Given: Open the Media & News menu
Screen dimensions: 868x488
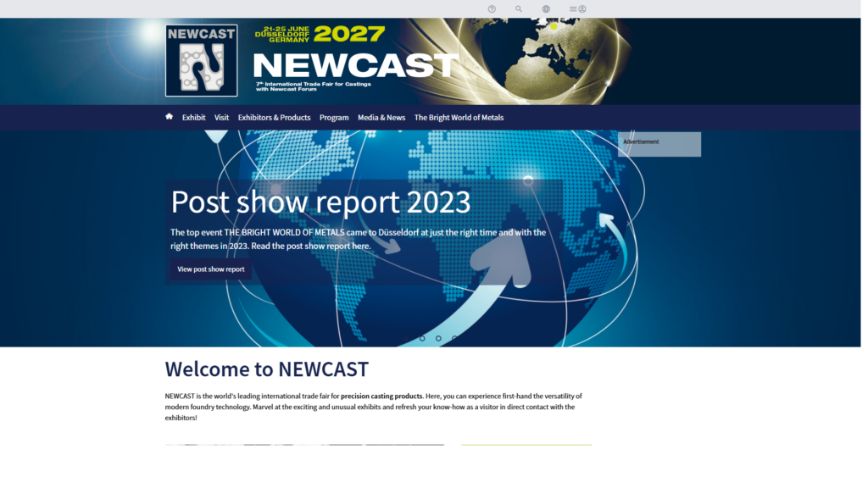Looking at the screenshot, I should pos(381,117).
